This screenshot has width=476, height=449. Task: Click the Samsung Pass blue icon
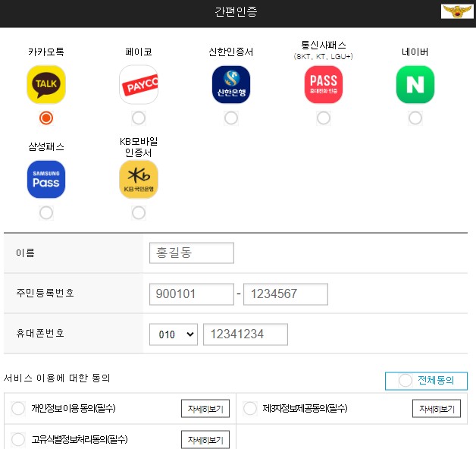click(46, 180)
